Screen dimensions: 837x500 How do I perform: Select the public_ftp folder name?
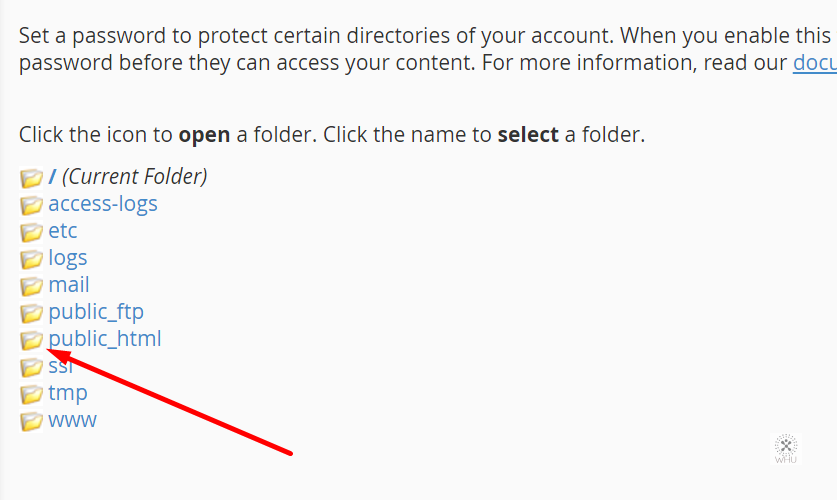(x=96, y=312)
